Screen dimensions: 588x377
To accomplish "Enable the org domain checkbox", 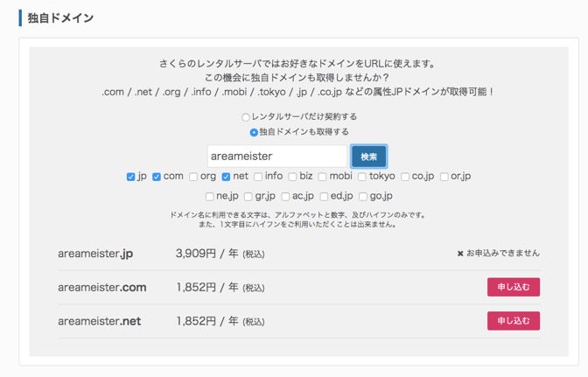I will (x=193, y=178).
